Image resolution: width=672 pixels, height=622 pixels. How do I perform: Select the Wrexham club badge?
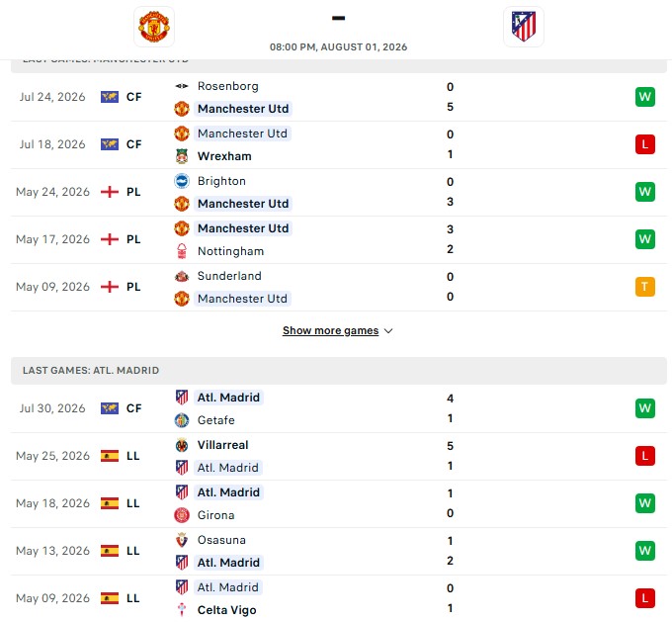(x=182, y=156)
